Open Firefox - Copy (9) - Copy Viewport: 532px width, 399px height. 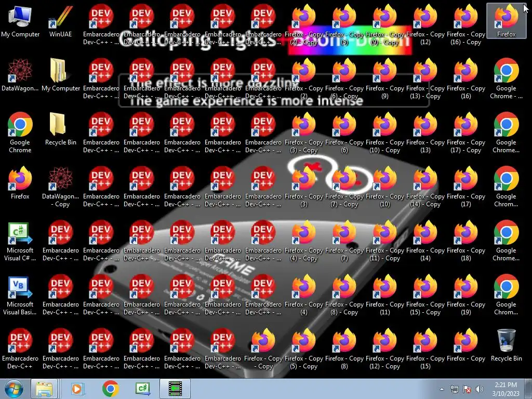click(x=384, y=25)
